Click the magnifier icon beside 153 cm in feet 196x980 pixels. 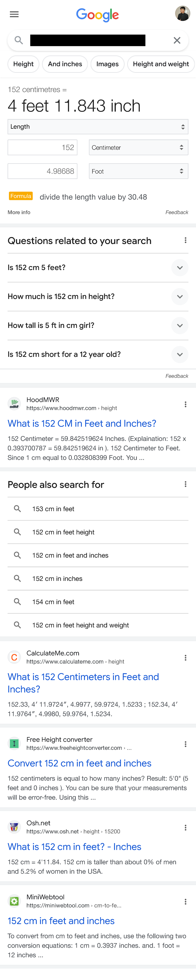tap(17, 509)
